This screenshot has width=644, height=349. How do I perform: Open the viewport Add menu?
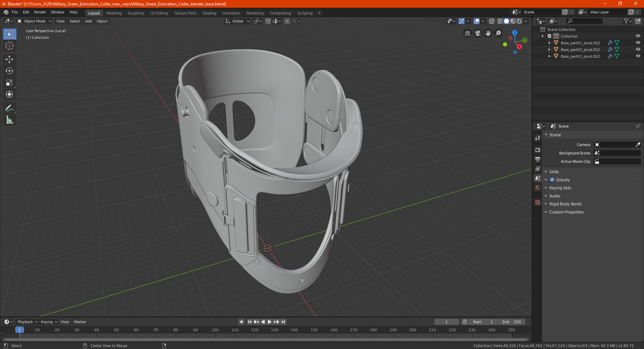tap(88, 21)
